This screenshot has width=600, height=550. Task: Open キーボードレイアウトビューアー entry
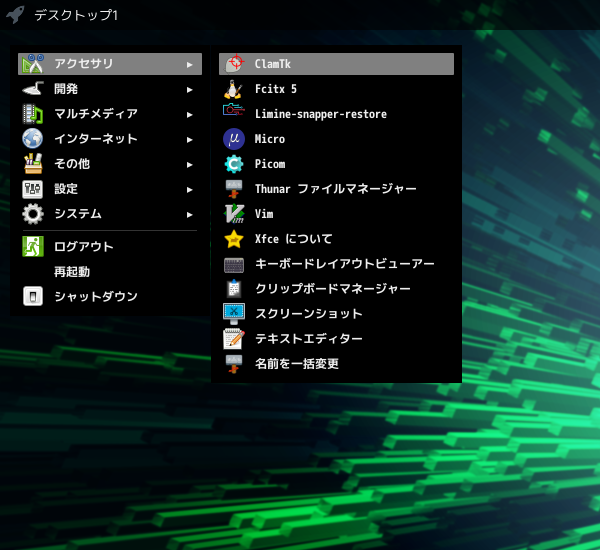click(336, 264)
